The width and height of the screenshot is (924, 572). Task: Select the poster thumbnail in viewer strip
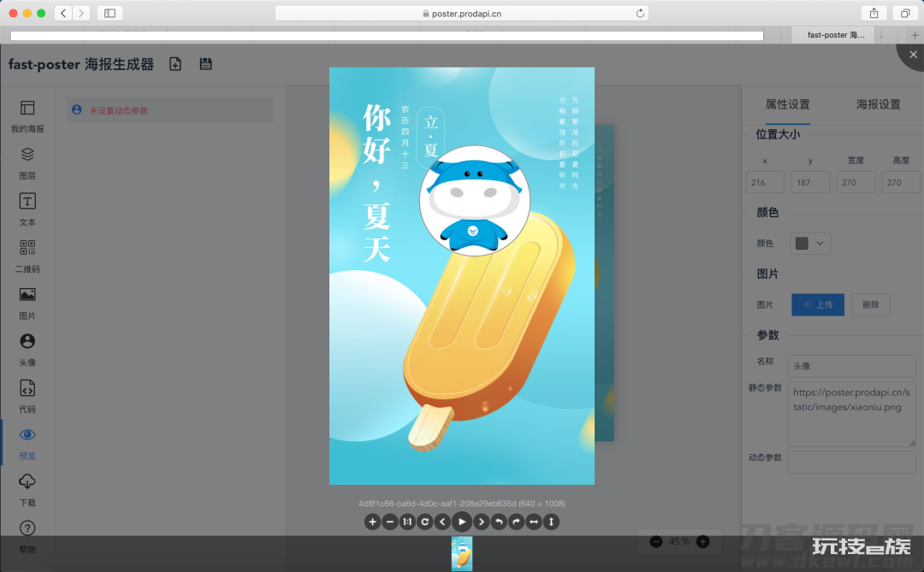click(462, 554)
